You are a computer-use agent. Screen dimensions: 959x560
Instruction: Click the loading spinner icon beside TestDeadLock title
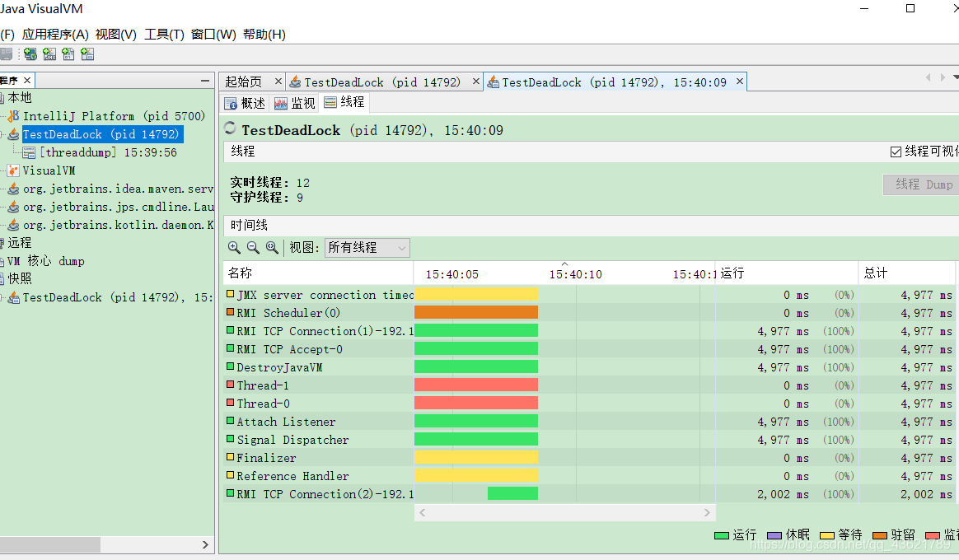coord(230,128)
